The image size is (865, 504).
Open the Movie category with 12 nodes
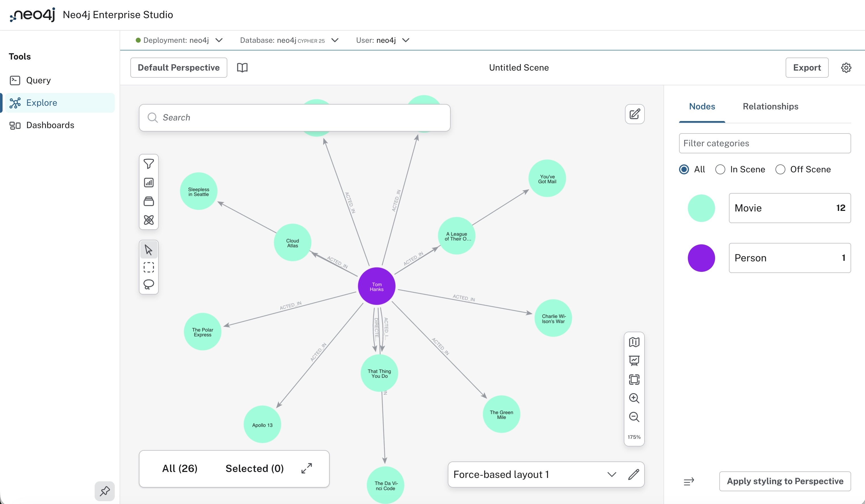point(790,208)
